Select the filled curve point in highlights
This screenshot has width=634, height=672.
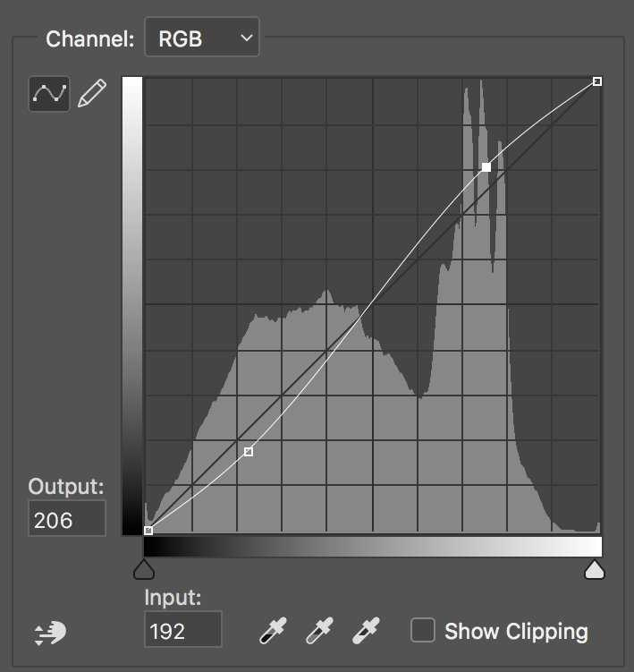[486, 167]
